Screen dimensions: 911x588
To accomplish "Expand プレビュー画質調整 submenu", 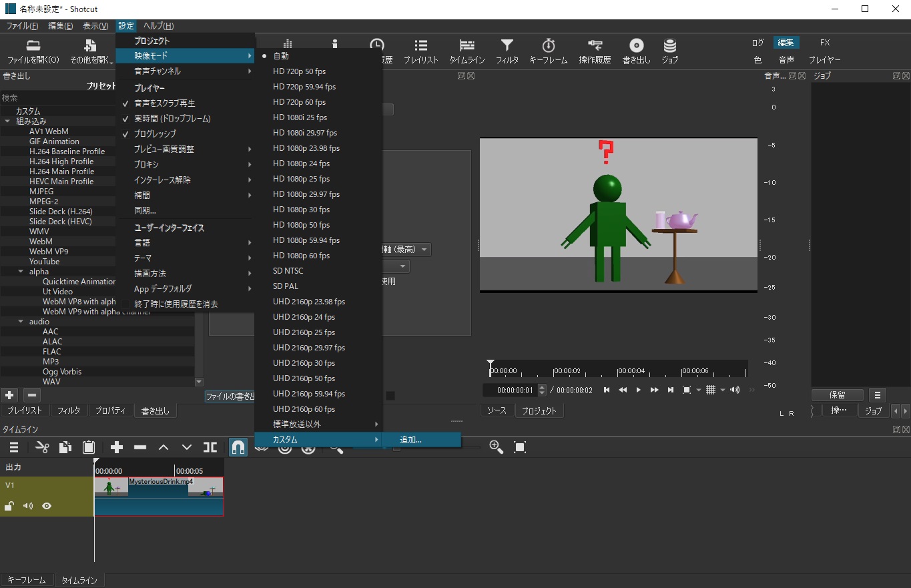I will [x=185, y=150].
